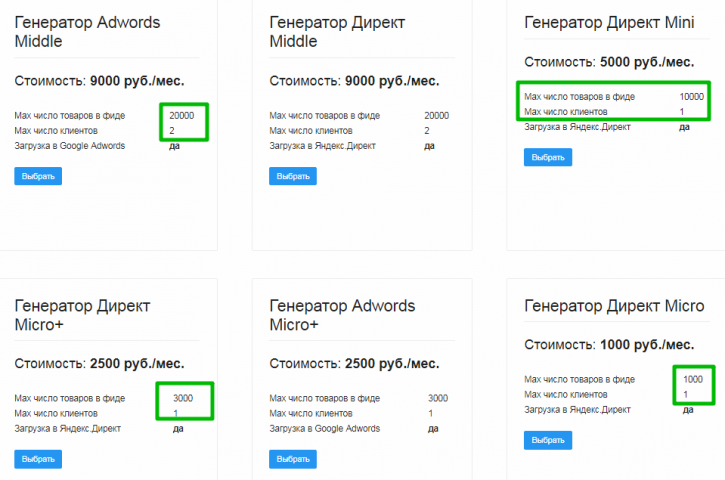Select the 2500 руб./мес. price of Директ Micro+
Image resolution: width=725 pixels, height=480 pixels.
coord(137,363)
